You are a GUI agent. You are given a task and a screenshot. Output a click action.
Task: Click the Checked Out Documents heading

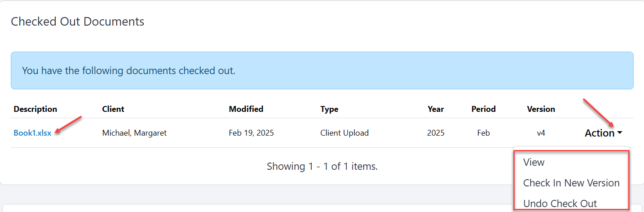(x=78, y=21)
